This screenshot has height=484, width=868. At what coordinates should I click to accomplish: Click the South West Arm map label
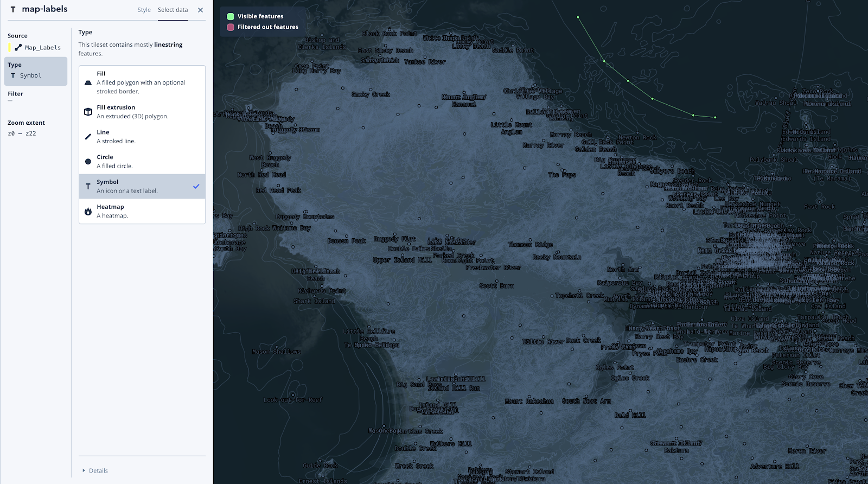click(x=586, y=402)
